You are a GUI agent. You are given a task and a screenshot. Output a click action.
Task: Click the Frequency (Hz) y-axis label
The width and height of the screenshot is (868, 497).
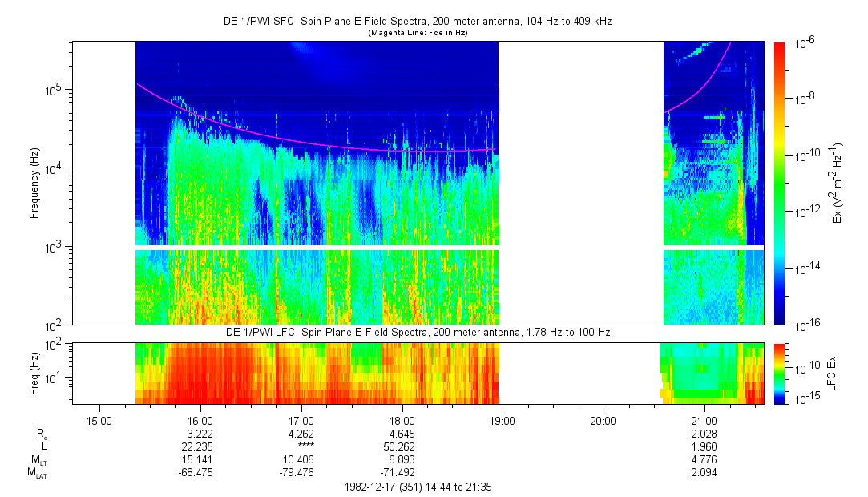(x=34, y=184)
